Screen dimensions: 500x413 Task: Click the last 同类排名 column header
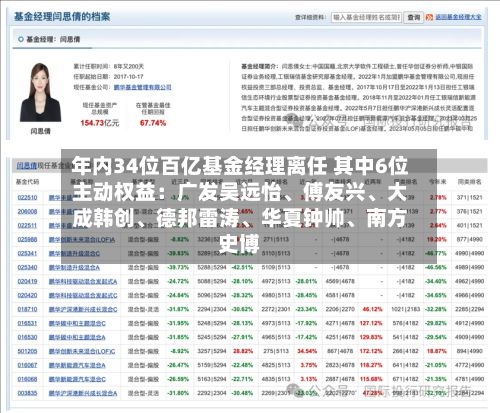tap(469, 182)
